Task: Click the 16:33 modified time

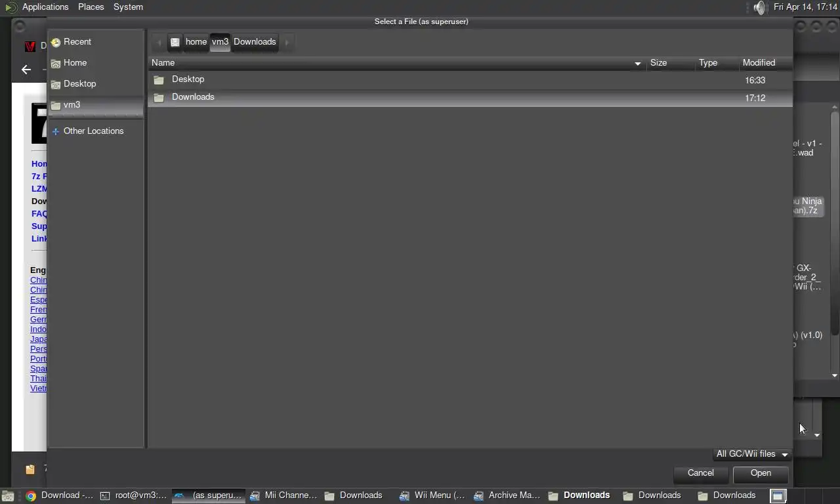Action: pyautogui.click(x=755, y=80)
